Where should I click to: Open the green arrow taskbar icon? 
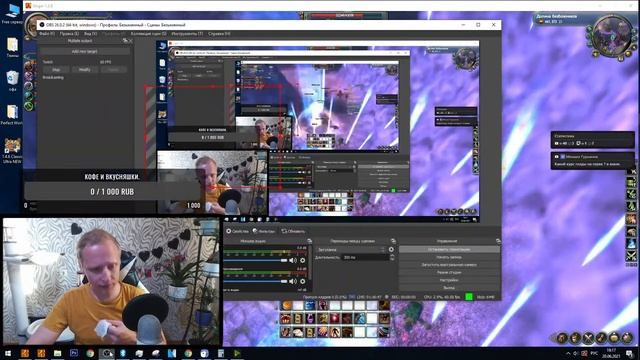[237, 353]
